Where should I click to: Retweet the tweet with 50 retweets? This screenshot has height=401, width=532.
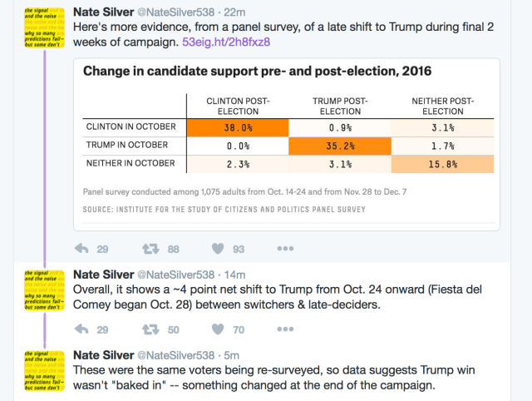(x=150, y=329)
